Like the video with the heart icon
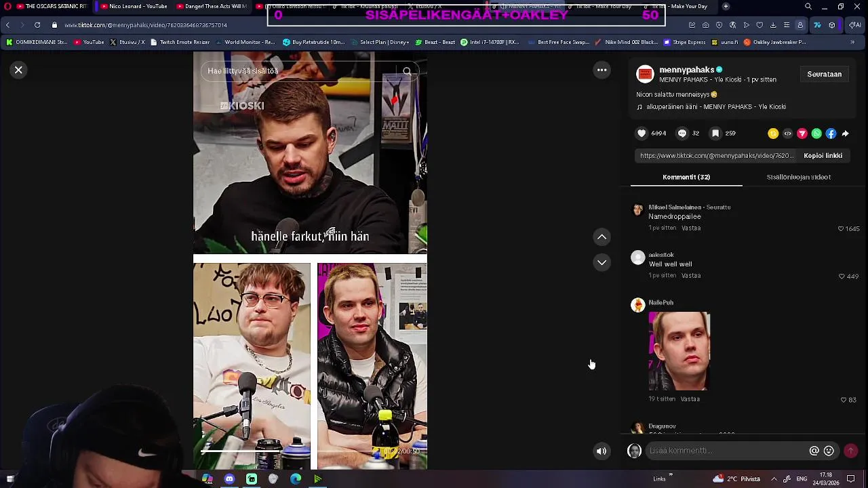This screenshot has height=488, width=868. [642, 134]
